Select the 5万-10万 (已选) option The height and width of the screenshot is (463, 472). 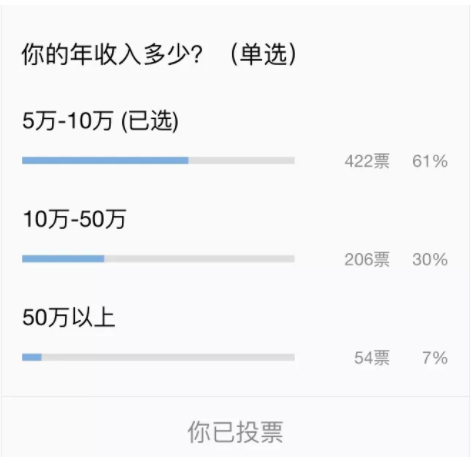click(100, 121)
